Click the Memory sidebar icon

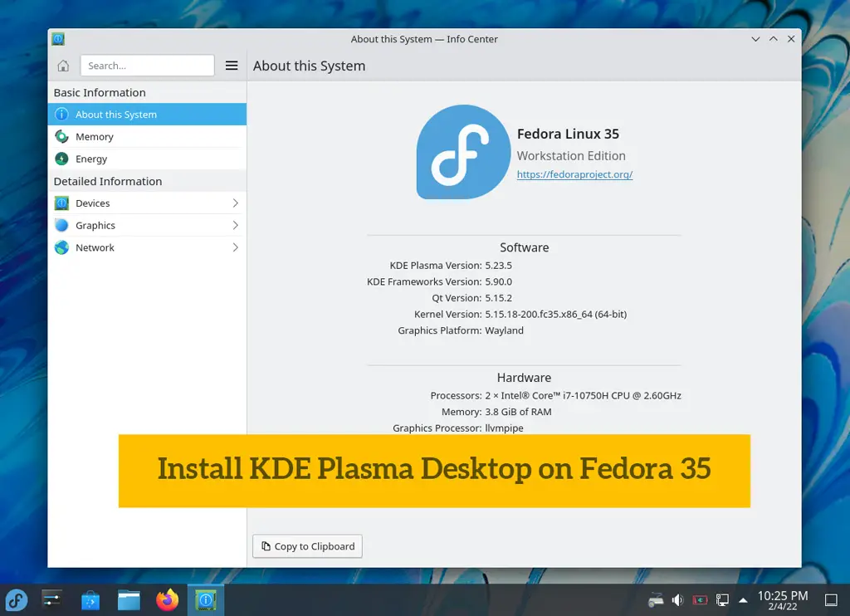click(x=61, y=137)
